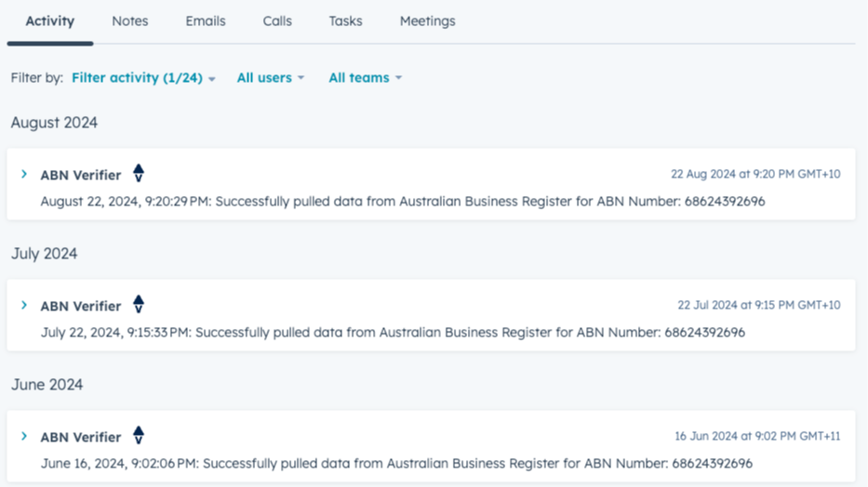Expand the July 22 ABN Verifier entry chevron
Screen dimensions: 868x487
(24, 306)
